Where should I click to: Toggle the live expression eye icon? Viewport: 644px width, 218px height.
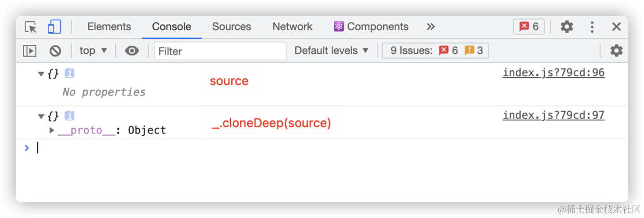(x=132, y=51)
